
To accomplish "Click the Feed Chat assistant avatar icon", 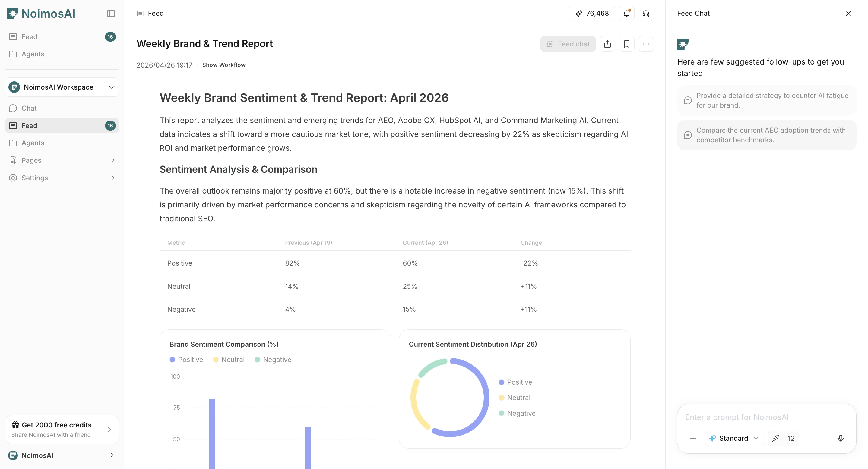I will tap(683, 44).
